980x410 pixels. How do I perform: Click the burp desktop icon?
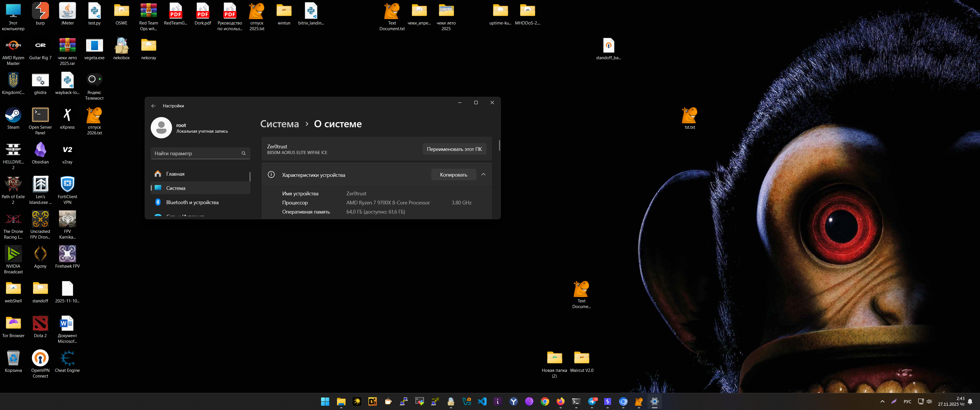[x=40, y=11]
